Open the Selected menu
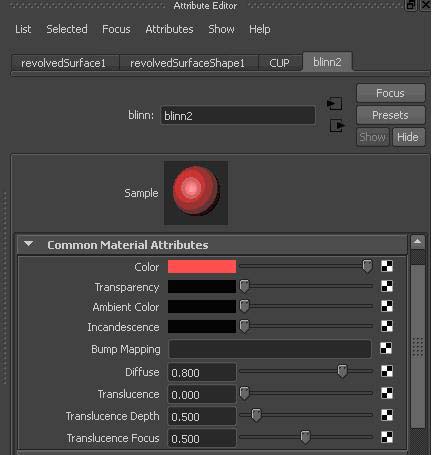 click(x=67, y=29)
